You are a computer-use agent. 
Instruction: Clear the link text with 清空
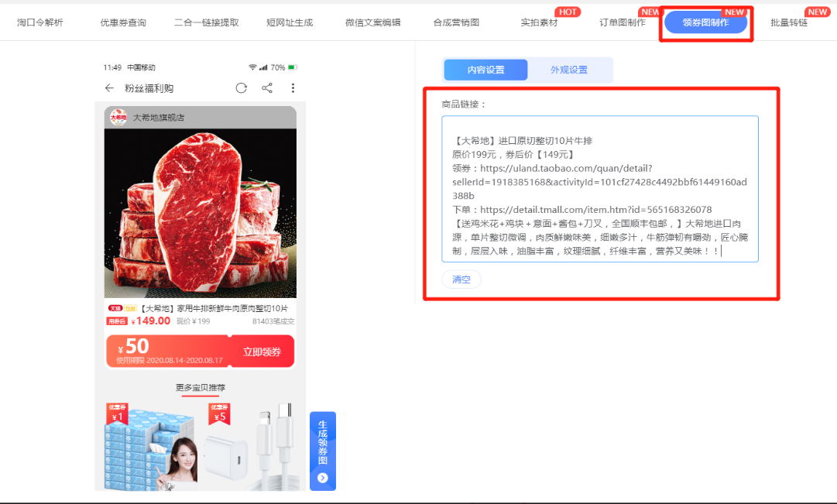(x=461, y=279)
